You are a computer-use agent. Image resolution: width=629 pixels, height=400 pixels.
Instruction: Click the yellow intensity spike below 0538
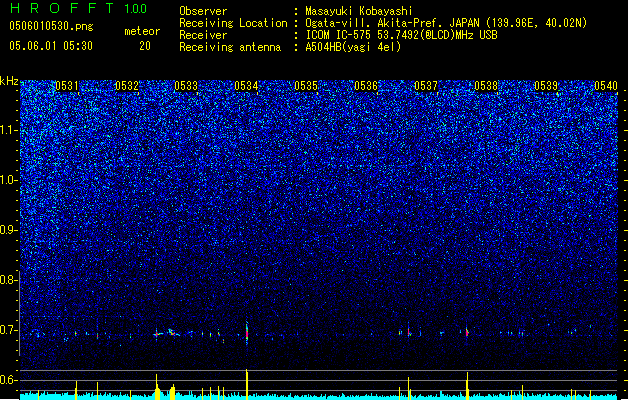point(467,386)
